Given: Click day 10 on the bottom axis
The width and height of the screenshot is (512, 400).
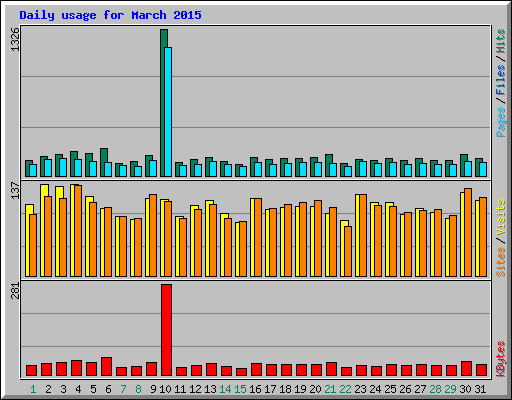Looking at the screenshot, I should click(165, 389).
